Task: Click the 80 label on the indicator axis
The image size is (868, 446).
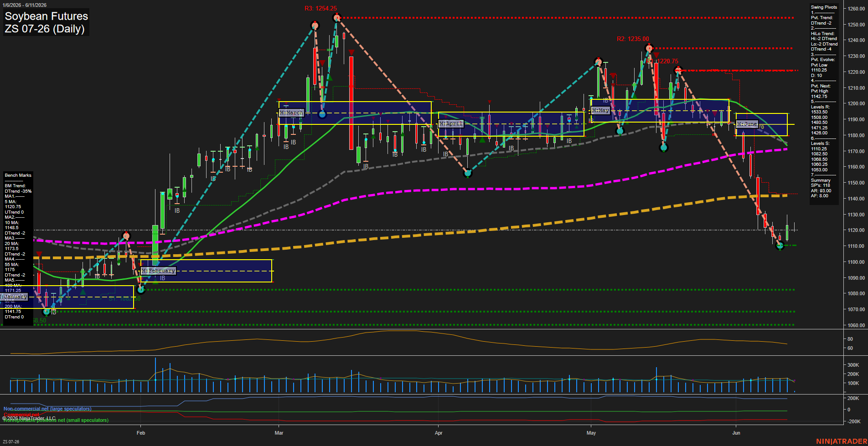Action: point(850,339)
